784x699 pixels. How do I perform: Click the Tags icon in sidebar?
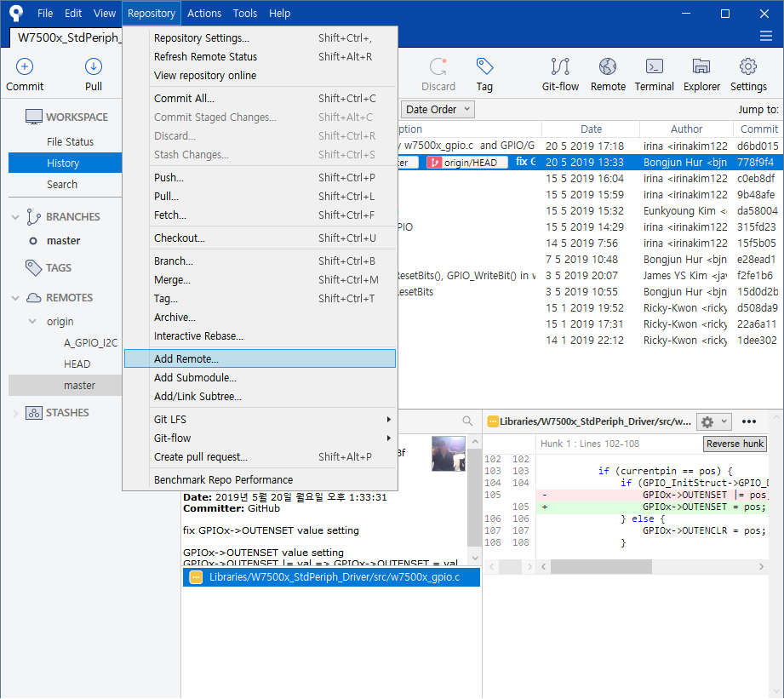[x=33, y=268]
